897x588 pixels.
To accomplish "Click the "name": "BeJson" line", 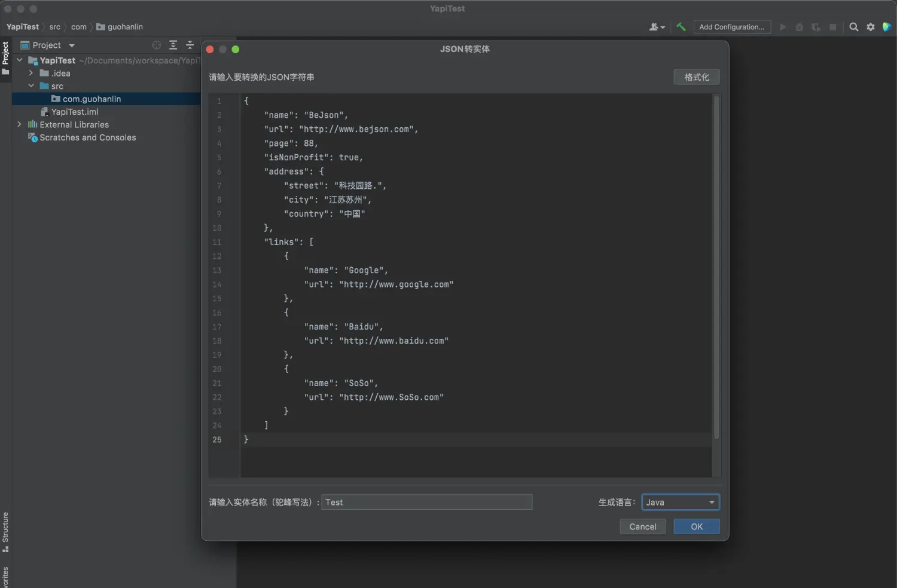I will point(306,115).
